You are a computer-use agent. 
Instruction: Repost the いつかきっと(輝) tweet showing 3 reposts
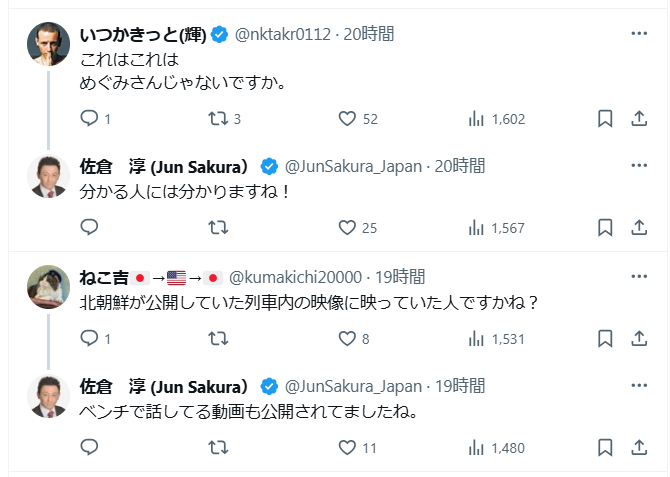tap(218, 118)
